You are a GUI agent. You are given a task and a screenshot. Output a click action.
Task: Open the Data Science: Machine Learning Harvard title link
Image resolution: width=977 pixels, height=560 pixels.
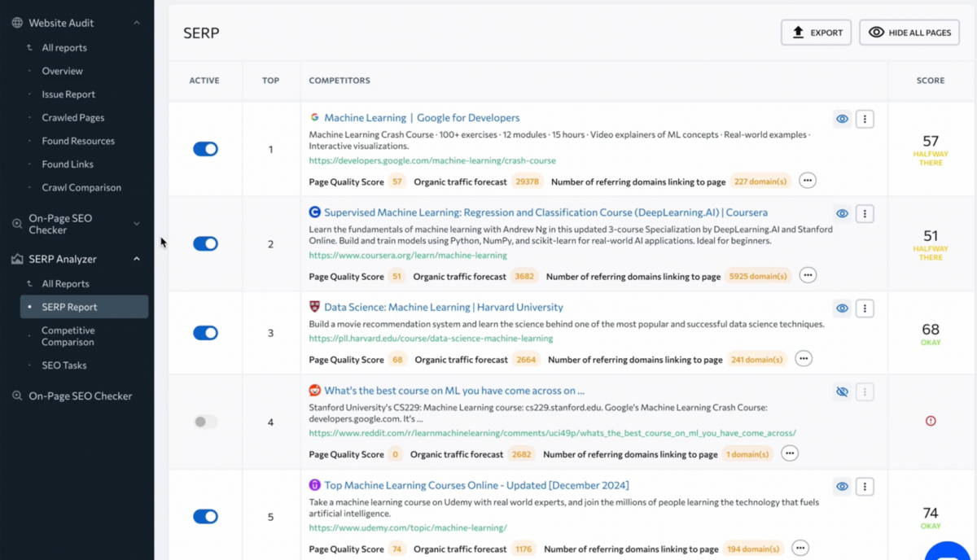pos(444,307)
